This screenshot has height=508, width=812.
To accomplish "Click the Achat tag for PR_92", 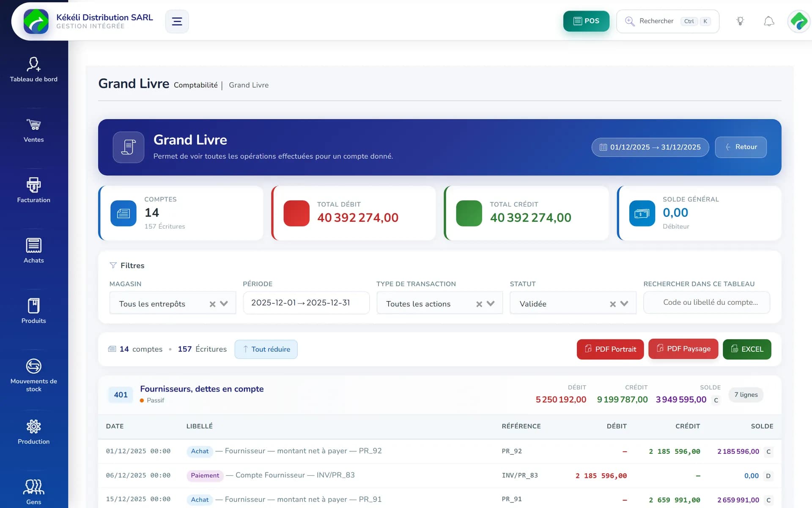I will (x=200, y=451).
